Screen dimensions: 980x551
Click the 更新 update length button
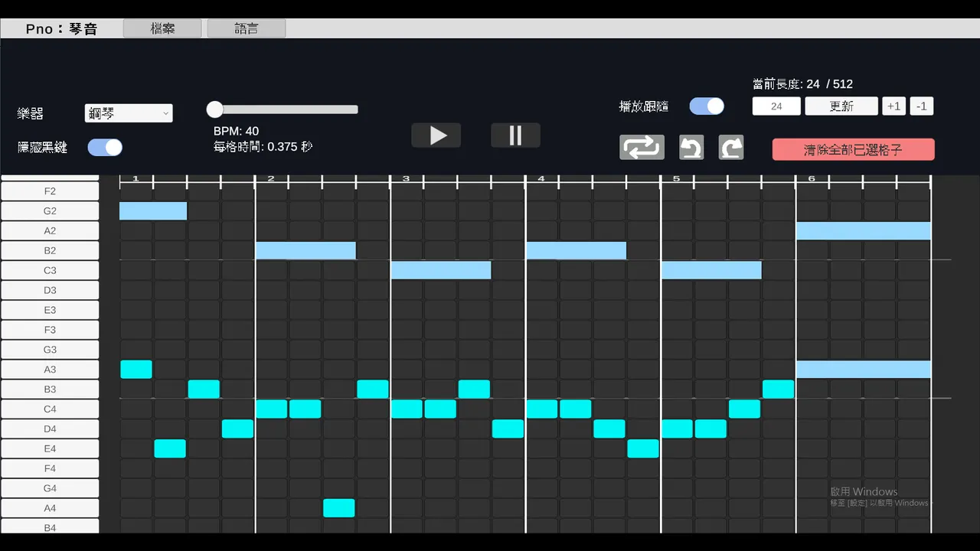[x=841, y=106]
